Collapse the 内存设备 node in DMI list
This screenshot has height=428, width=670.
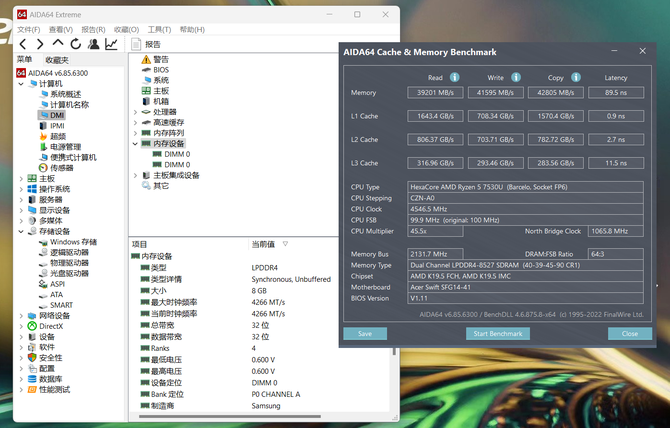coord(135,144)
